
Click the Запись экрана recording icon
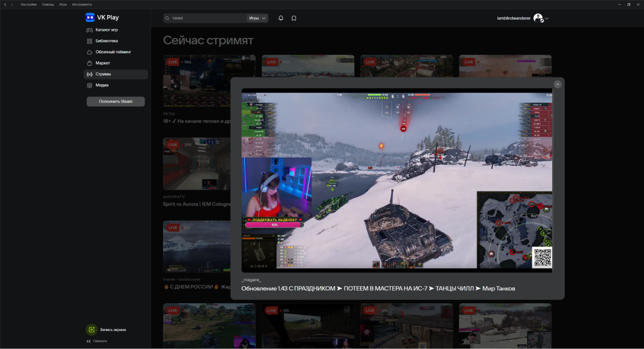click(91, 330)
